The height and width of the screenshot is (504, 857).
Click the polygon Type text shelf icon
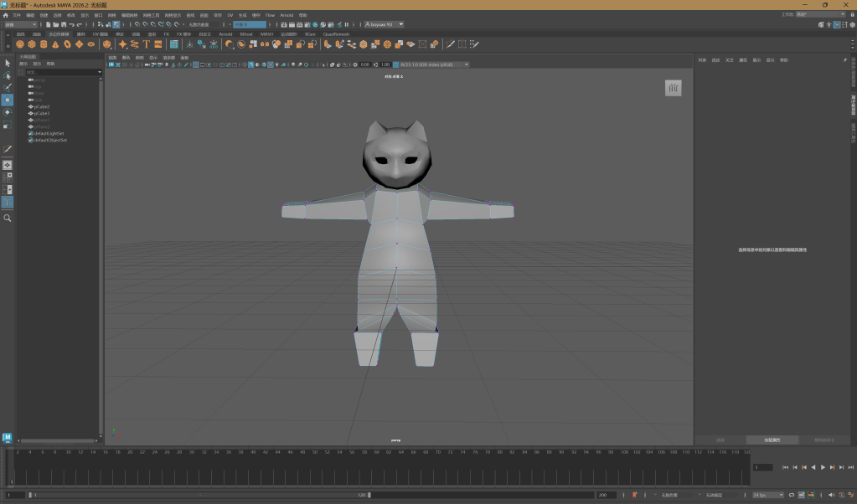pos(146,44)
